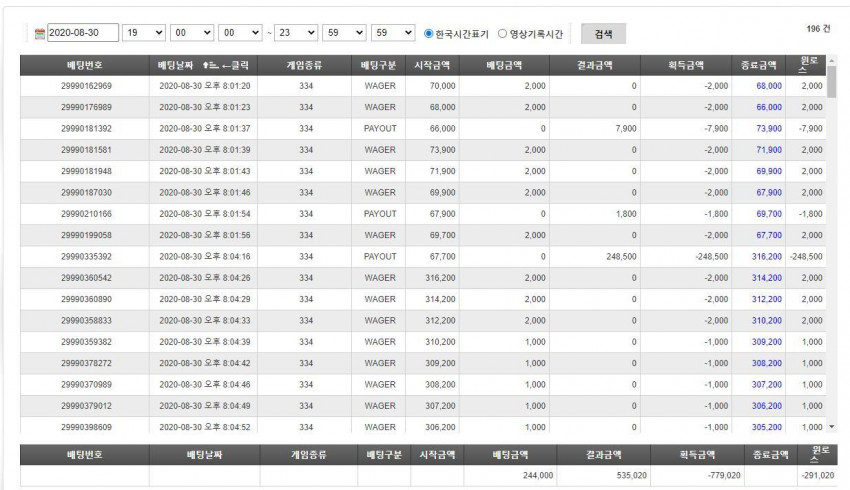Click the ending amount link 309,200
The width and height of the screenshot is (850, 490).
(767, 342)
